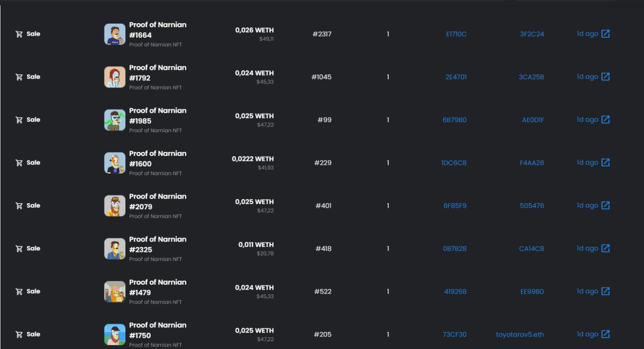Open external link icon for Narnian #1750 sale

tap(606, 334)
